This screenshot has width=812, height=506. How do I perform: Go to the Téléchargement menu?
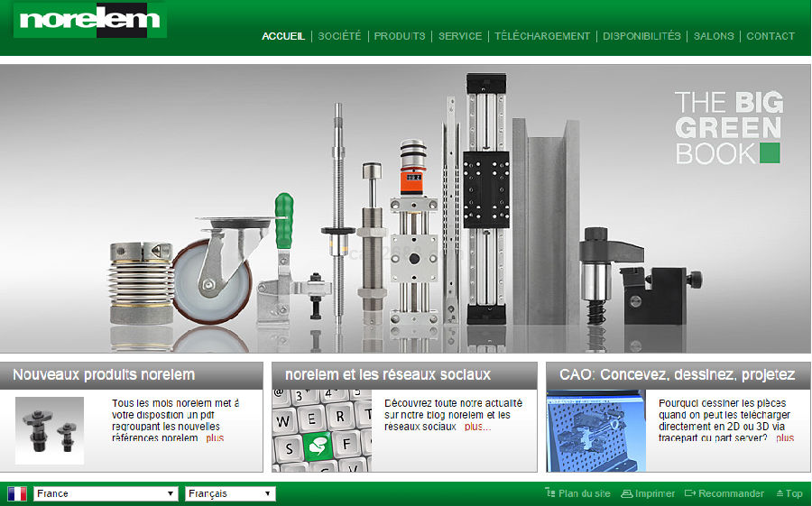542,36
